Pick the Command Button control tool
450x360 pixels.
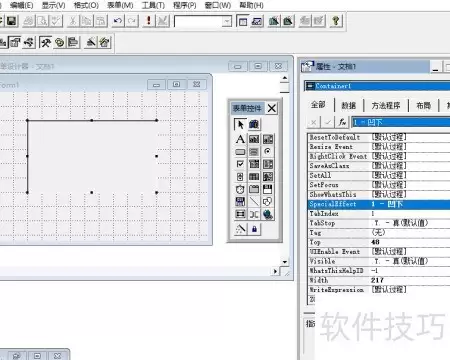[240, 152]
